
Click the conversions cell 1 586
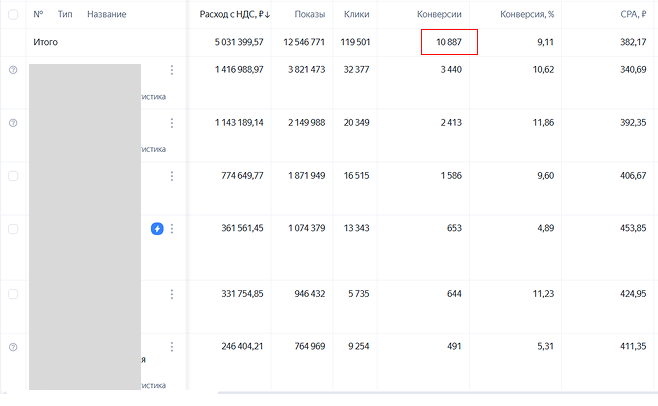[451, 175]
